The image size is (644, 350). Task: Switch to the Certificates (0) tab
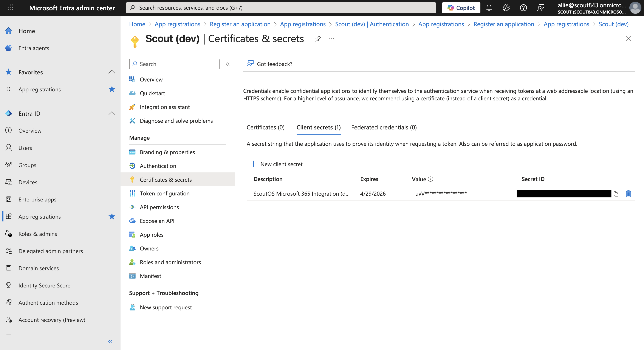pyautogui.click(x=265, y=127)
